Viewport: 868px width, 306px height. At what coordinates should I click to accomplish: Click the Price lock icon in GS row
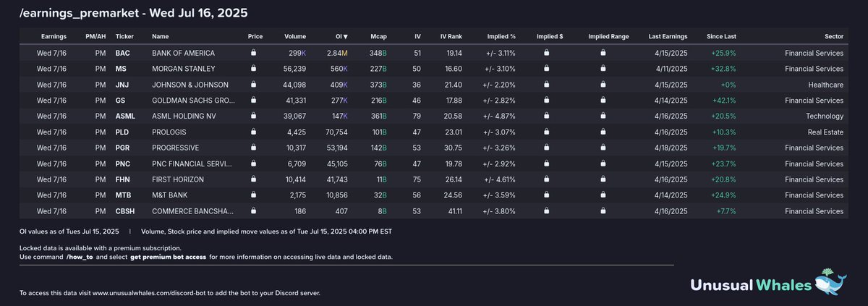click(x=253, y=101)
